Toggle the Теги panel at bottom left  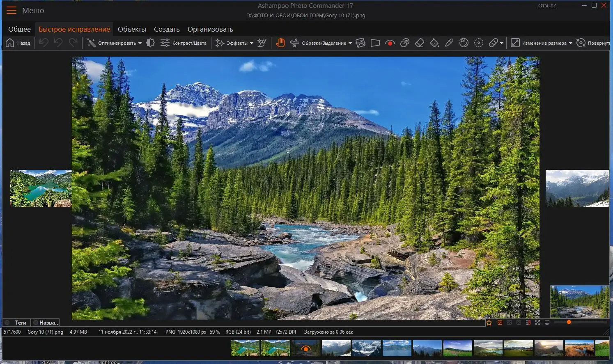click(x=17, y=323)
